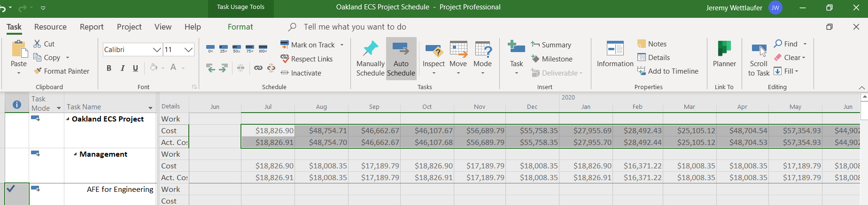Image resolution: width=868 pixels, height=205 pixels.
Task: Add task to Timeline
Action: (x=668, y=71)
